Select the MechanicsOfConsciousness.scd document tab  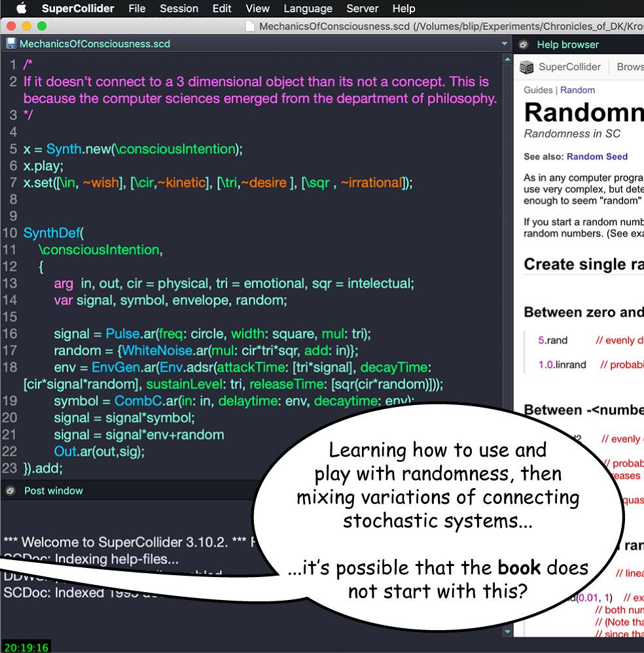(x=95, y=44)
